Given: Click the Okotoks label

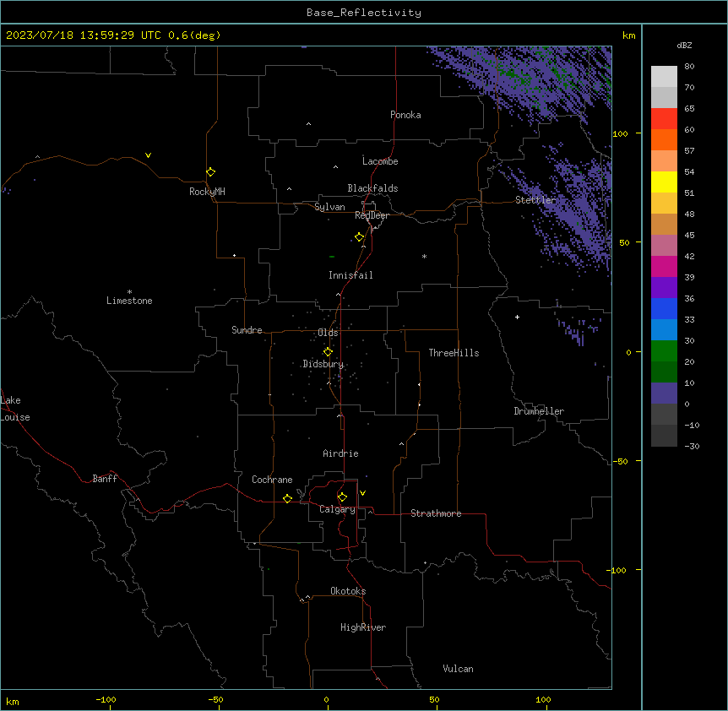Looking at the screenshot, I should (x=348, y=591).
